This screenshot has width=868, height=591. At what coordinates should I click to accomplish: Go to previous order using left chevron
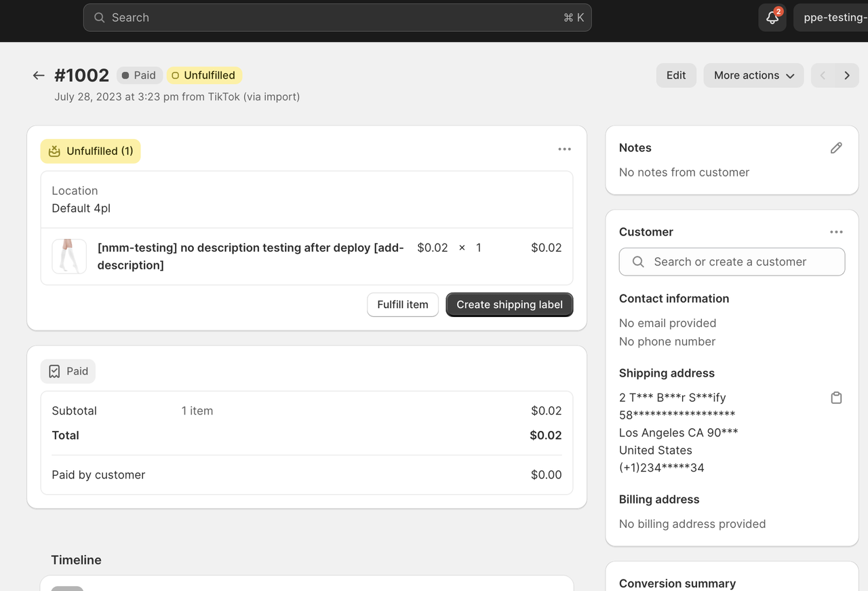[823, 75]
